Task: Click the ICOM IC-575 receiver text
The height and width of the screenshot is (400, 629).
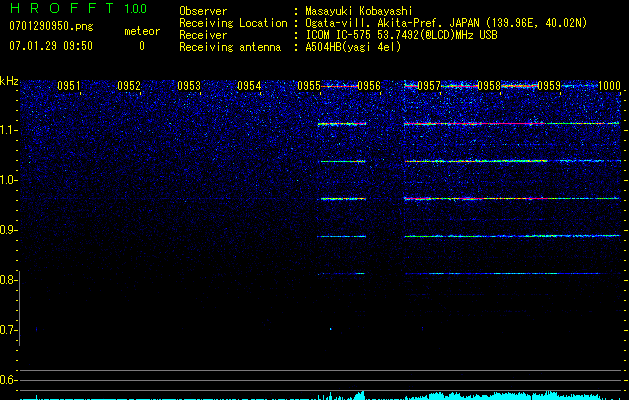Action: [x=401, y=35]
